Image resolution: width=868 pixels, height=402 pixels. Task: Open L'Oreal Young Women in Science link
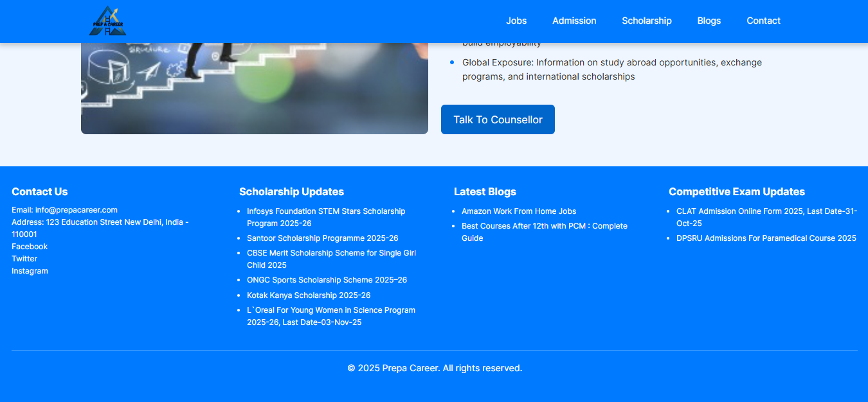click(x=330, y=310)
